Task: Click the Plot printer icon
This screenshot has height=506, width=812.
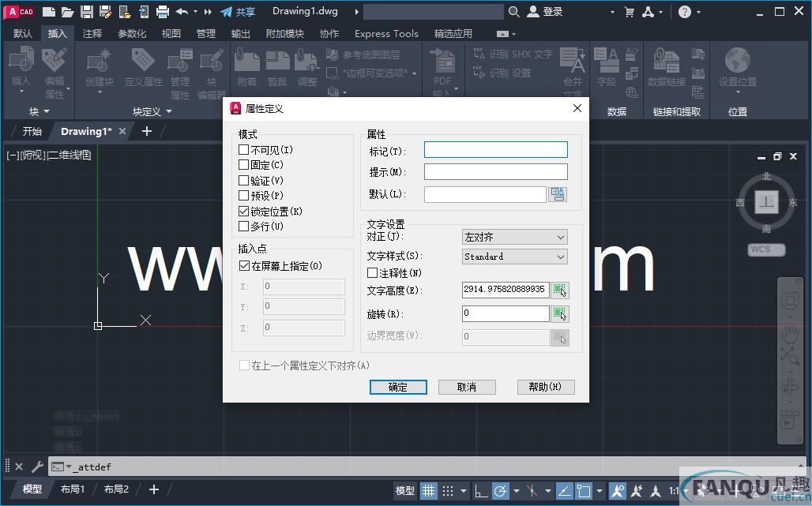Action: coord(163,12)
